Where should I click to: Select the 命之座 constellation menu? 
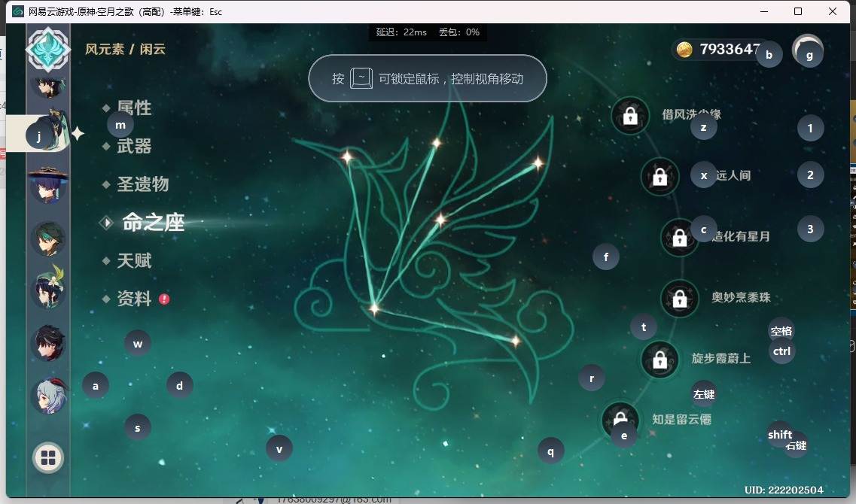(x=154, y=223)
